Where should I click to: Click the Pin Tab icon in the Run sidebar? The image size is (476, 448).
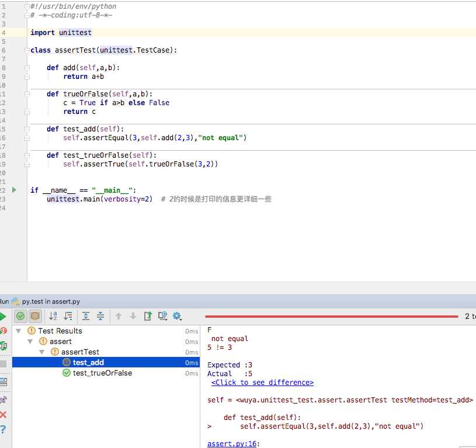click(4, 400)
